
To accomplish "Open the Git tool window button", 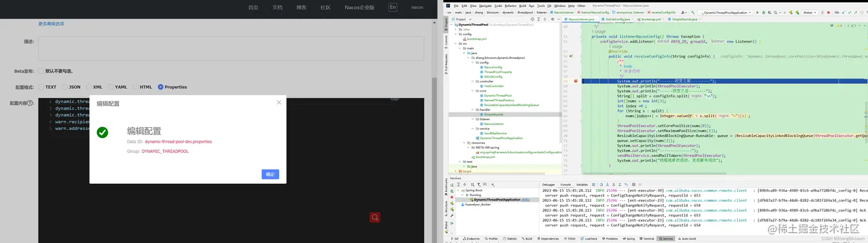I will 454,238.
